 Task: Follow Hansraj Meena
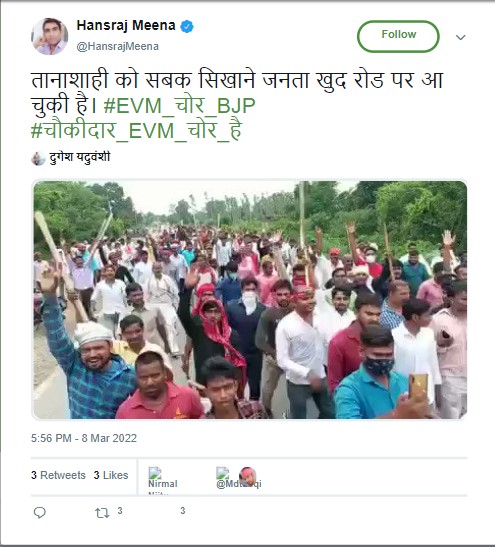click(x=398, y=36)
